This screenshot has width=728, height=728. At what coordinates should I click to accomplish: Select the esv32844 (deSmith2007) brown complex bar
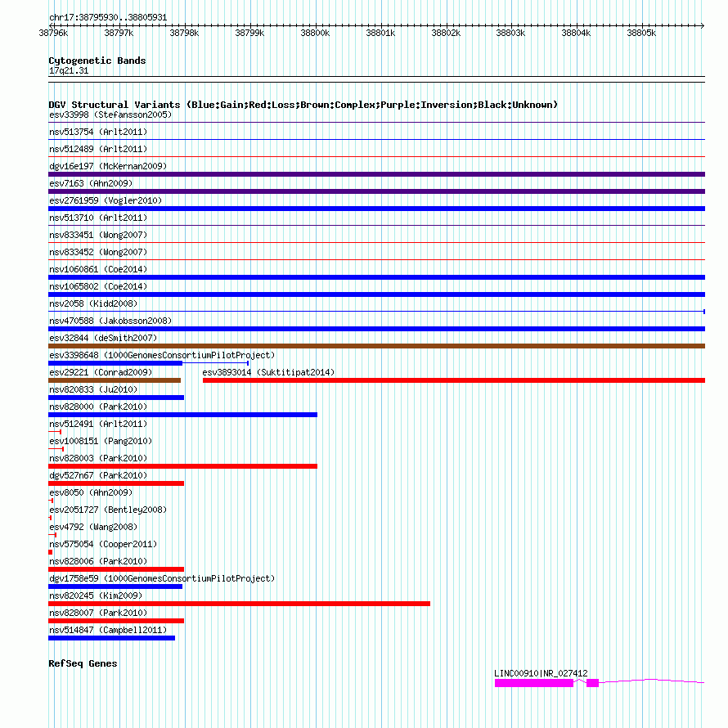coord(376,346)
